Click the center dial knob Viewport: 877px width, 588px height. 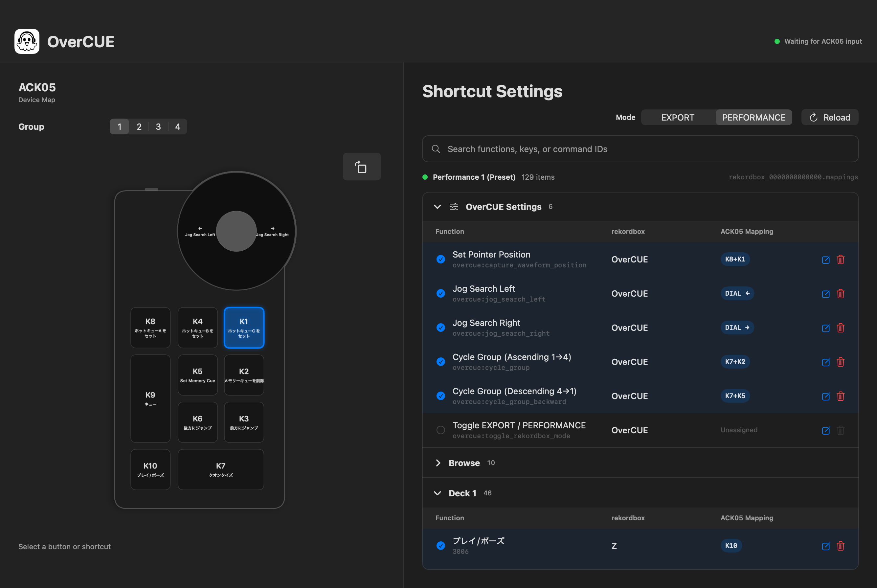point(236,231)
